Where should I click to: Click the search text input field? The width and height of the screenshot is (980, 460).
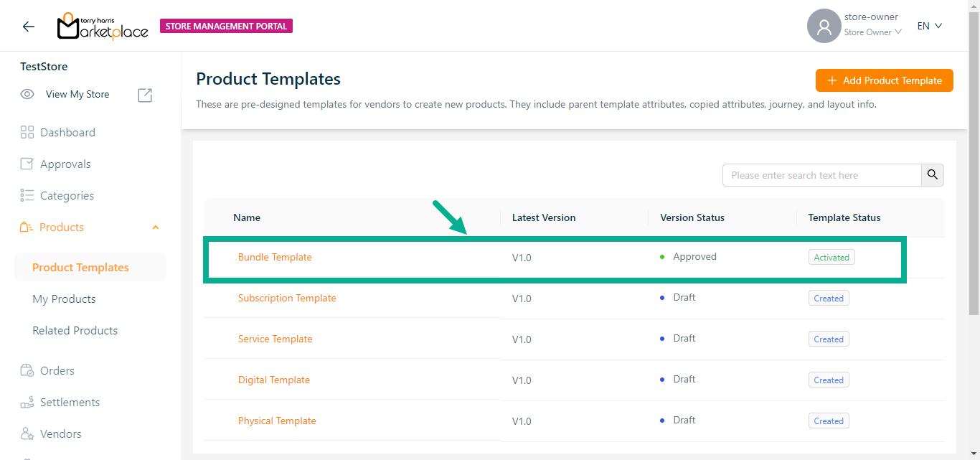pyautogui.click(x=821, y=175)
